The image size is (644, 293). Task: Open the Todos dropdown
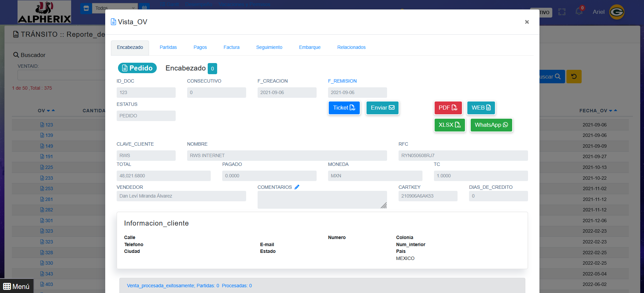tap(115, 8)
